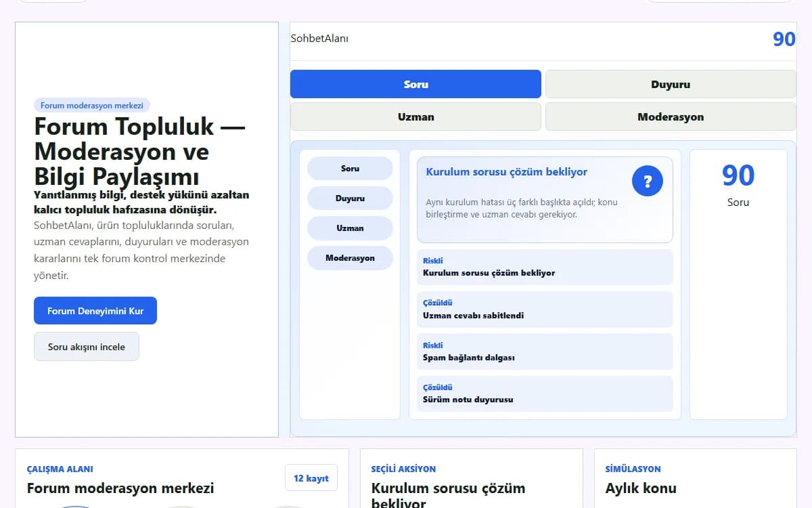The height and width of the screenshot is (508, 812).
Task: Select the Soru pill in the sidebar
Action: (x=350, y=169)
